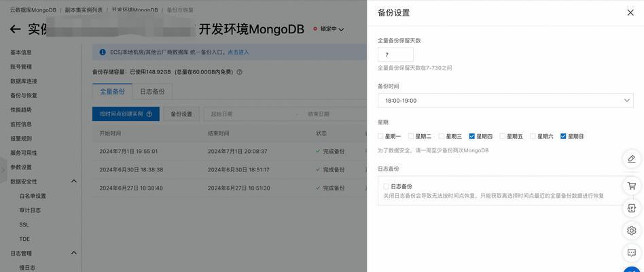The width and height of the screenshot is (644, 272).
Task: Switch to the 日志备份 tab
Action: click(152, 92)
